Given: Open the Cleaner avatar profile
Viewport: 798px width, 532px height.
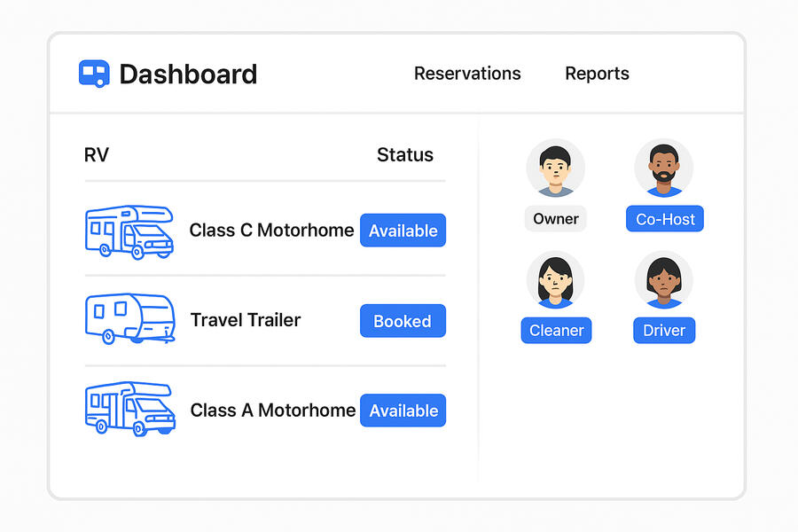Looking at the screenshot, I should [555, 279].
